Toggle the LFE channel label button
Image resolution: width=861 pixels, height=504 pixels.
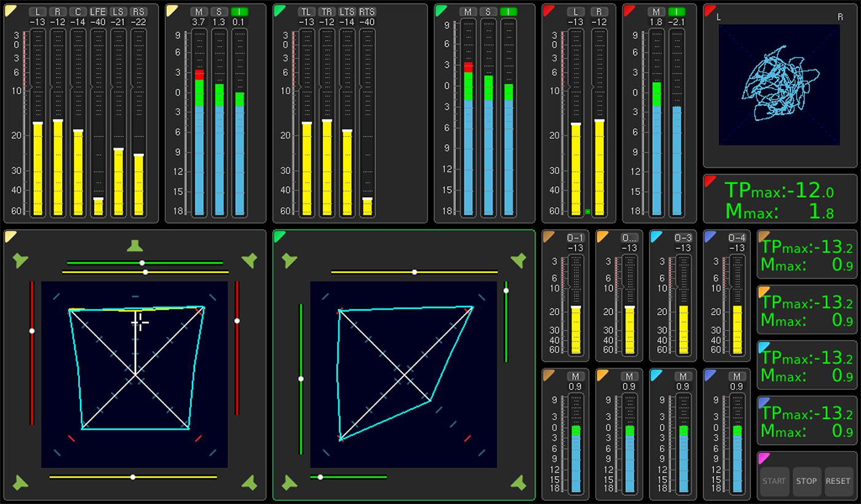tap(98, 12)
